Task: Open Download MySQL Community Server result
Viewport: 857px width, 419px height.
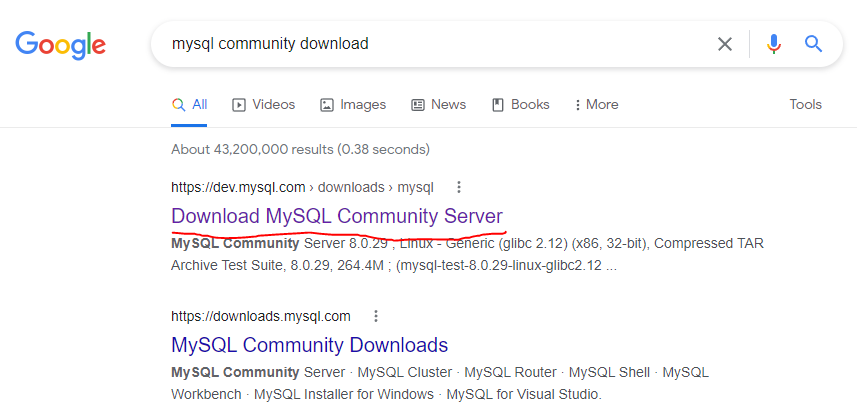Action: (337, 216)
